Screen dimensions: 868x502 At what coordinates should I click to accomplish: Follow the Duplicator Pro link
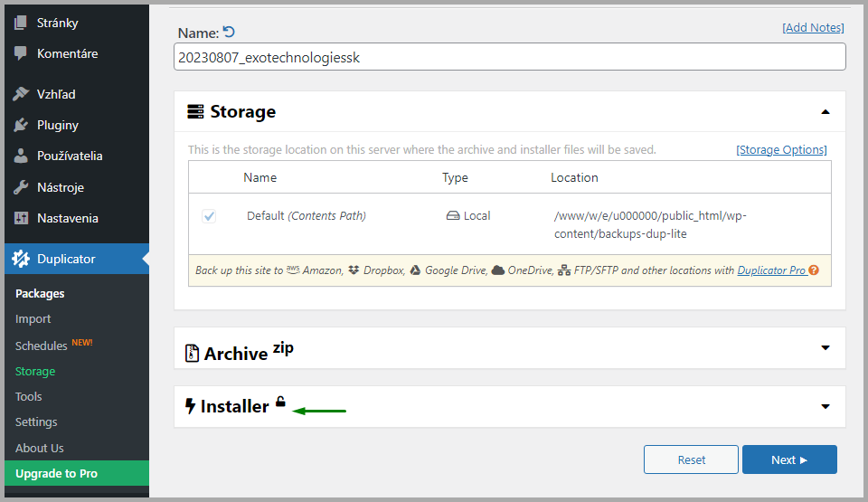[x=771, y=270]
